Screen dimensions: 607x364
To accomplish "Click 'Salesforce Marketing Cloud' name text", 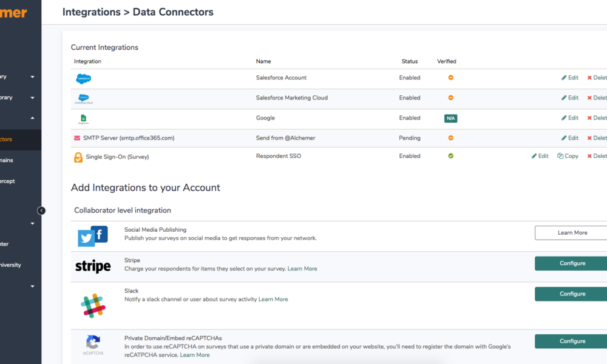I will pyautogui.click(x=292, y=98).
